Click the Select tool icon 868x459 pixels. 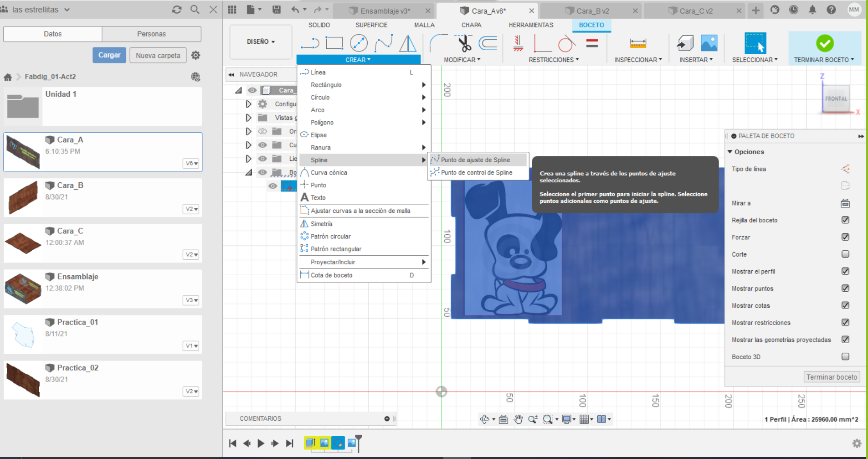(x=755, y=43)
